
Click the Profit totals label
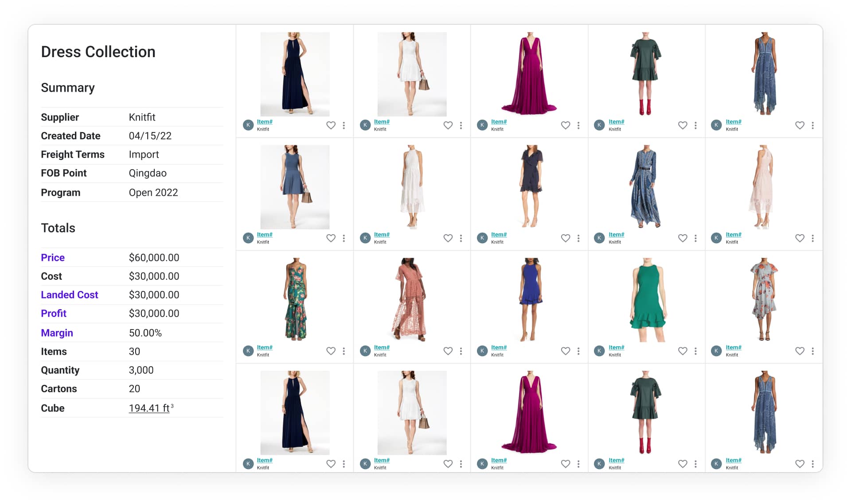click(54, 314)
